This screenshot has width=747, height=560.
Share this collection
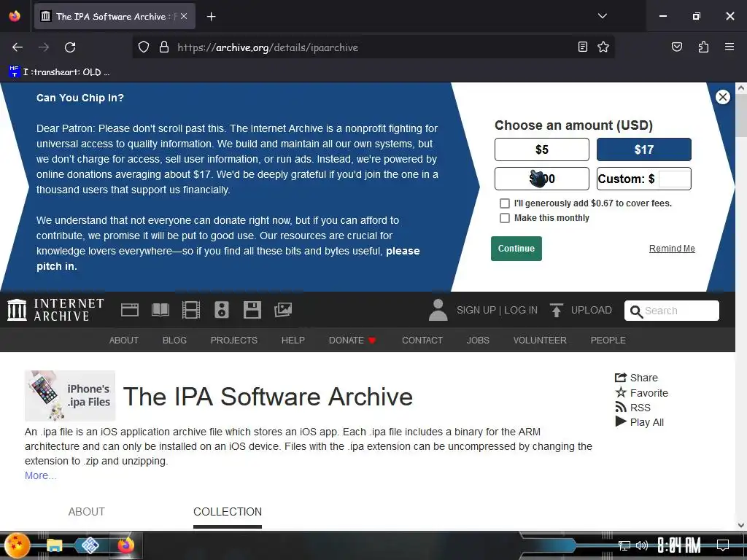[x=636, y=378]
